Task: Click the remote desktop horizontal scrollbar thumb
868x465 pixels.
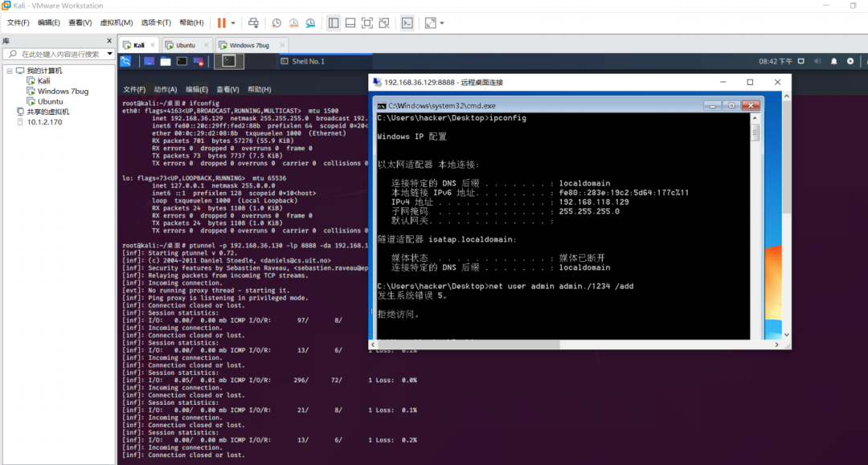Action: click(469, 345)
